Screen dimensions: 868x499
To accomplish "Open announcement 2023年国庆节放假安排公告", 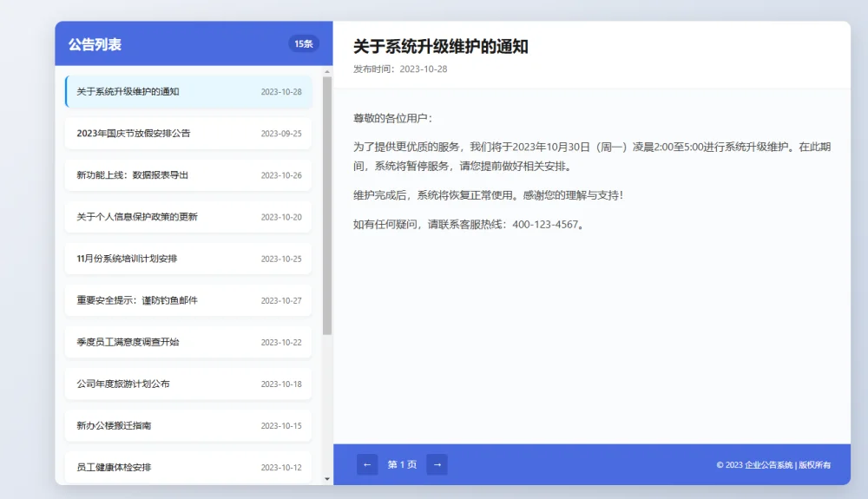I will click(188, 134).
